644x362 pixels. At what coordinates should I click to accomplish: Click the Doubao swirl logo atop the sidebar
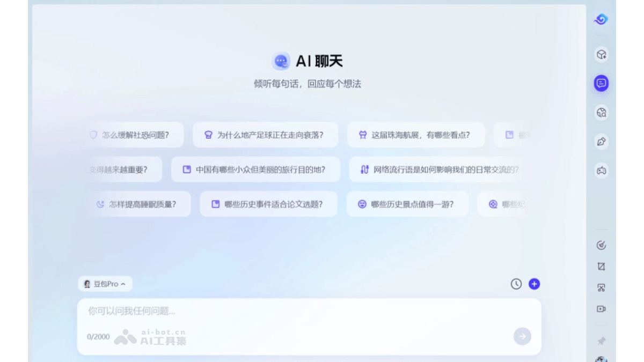click(x=601, y=20)
